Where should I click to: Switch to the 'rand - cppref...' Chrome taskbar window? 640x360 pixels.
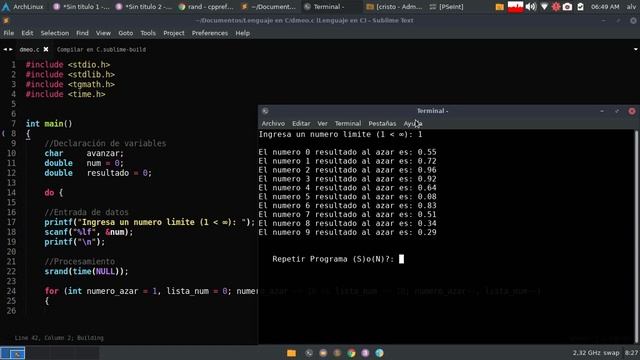206,7
